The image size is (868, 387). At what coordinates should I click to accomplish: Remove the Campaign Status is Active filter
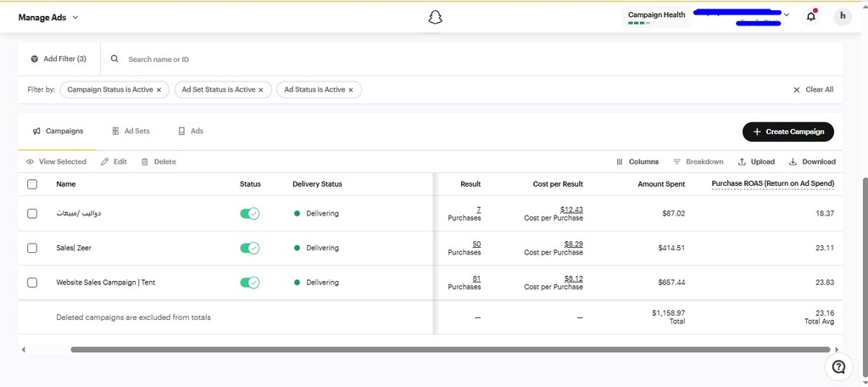[x=159, y=90]
